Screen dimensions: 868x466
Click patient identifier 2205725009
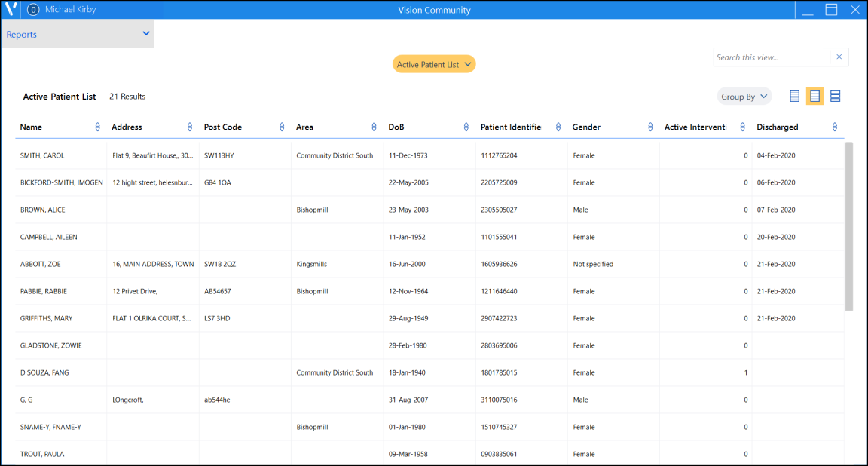coord(499,182)
